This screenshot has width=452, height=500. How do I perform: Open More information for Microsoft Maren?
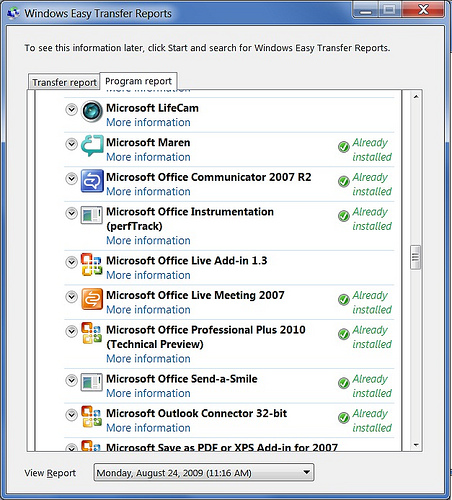pos(148,157)
